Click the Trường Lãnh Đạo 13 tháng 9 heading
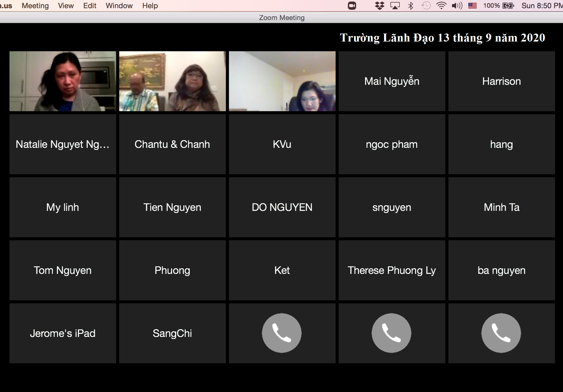Screen dimensions: 563x392 click(443, 38)
